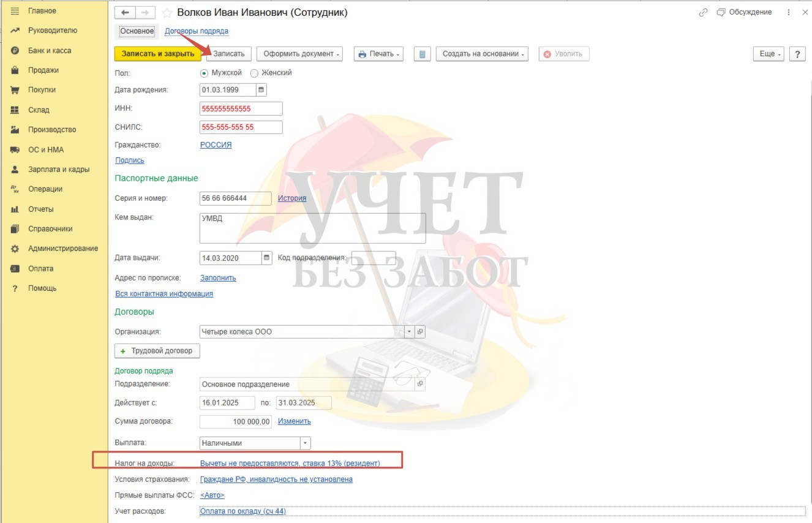Click the Склад icon
Screen dimensions: 812x523
point(15,110)
